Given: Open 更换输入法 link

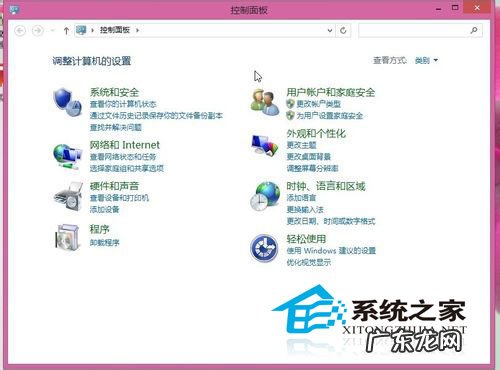Looking at the screenshot, I should pyautogui.click(x=305, y=210).
